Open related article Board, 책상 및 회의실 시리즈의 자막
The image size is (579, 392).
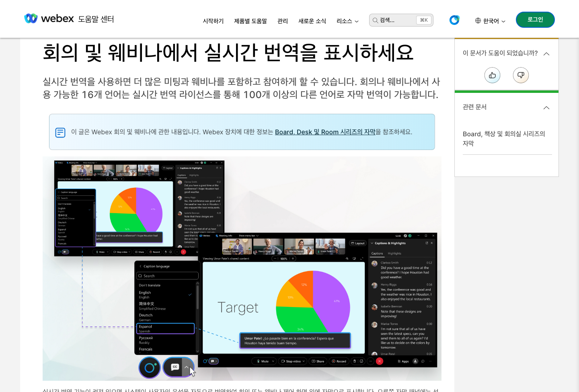coord(504,138)
